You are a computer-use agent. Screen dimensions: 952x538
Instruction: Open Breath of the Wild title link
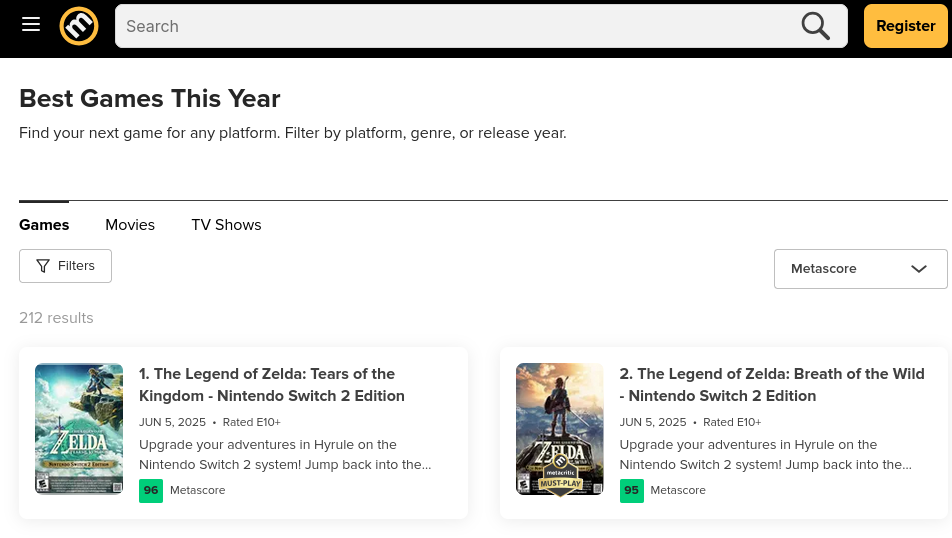click(772, 385)
